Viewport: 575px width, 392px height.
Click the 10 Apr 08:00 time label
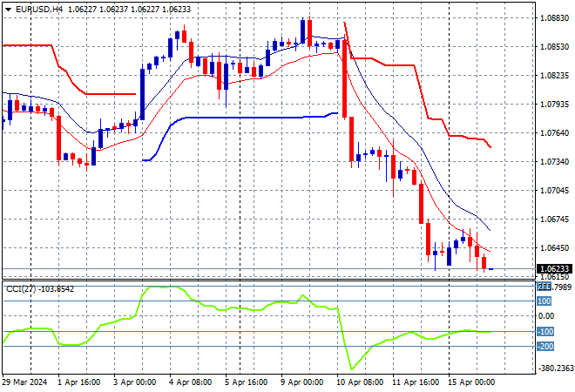point(360,382)
